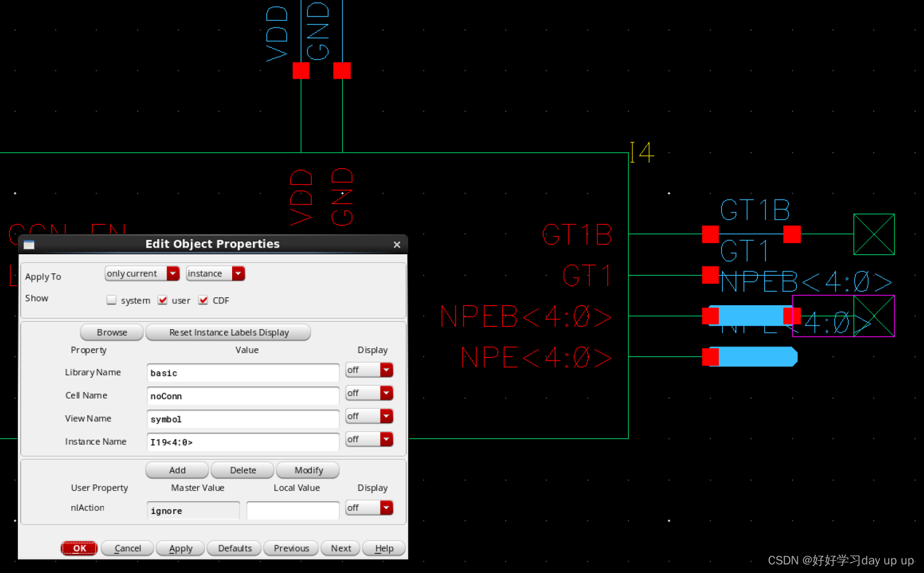The width and height of the screenshot is (924, 573).
Task: Open the "only current" Apply To dropdown
Action: (173, 273)
